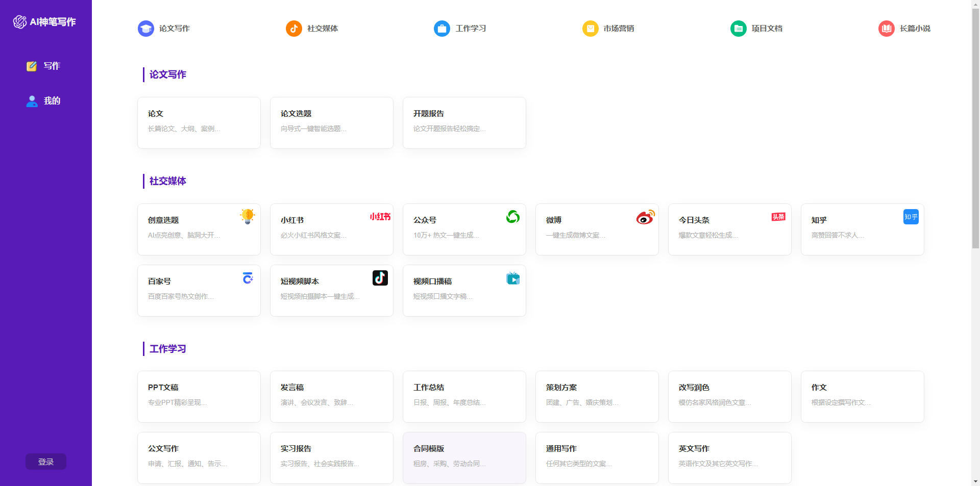
Task: Open the 实习报告 card
Action: 332,458
